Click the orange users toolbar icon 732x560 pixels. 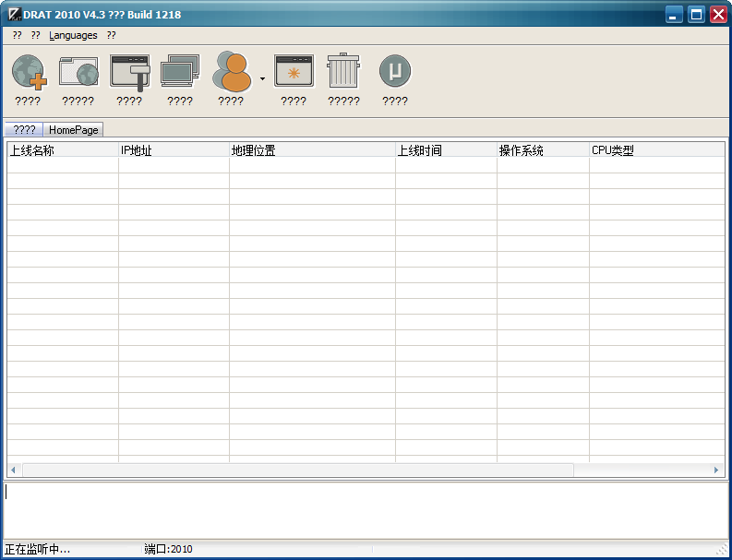tap(231, 72)
